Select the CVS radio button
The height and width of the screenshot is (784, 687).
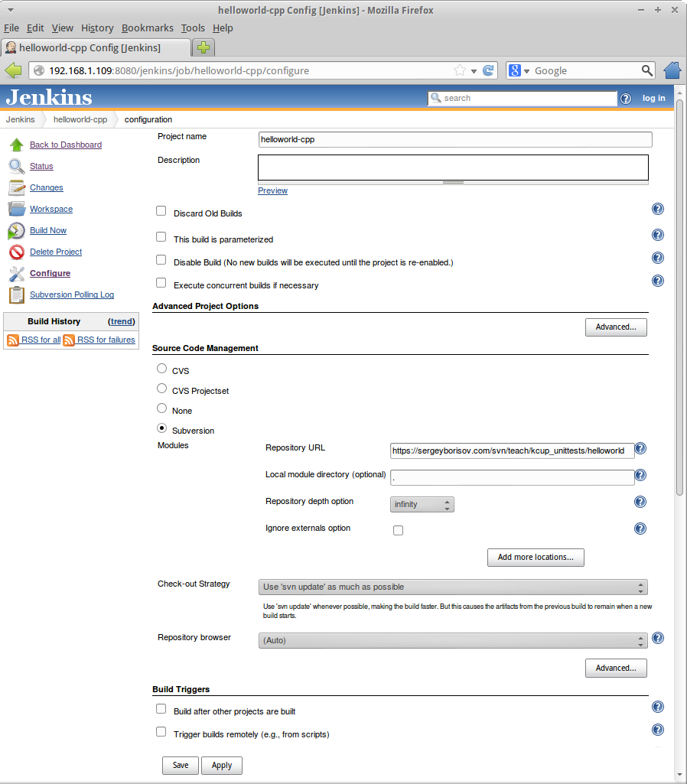161,369
